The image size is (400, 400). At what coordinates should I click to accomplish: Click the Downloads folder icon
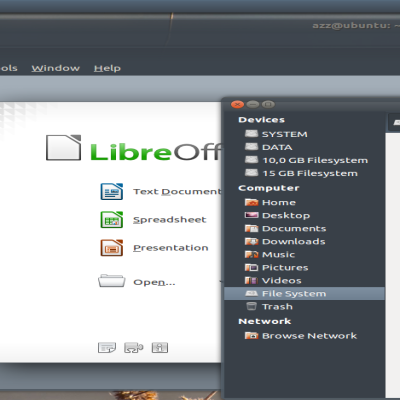tap(251, 241)
